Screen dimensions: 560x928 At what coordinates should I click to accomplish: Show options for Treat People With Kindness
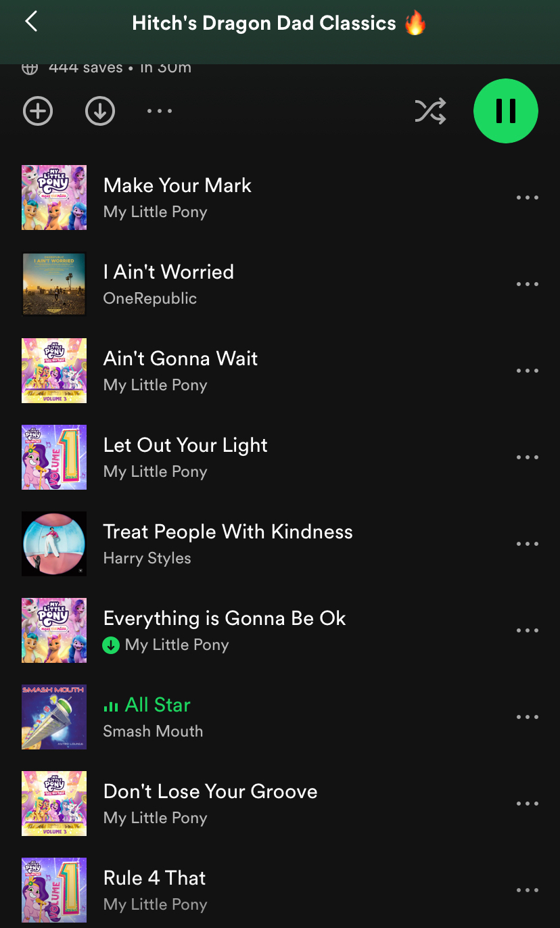point(528,544)
